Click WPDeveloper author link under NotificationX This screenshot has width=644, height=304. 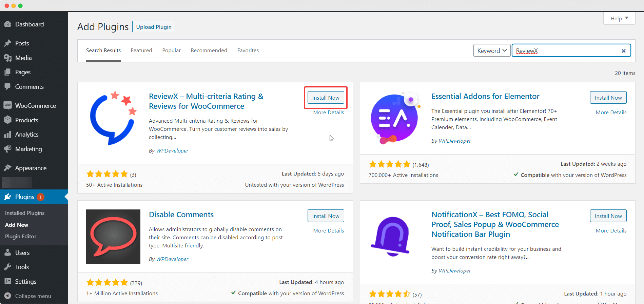coord(455,271)
